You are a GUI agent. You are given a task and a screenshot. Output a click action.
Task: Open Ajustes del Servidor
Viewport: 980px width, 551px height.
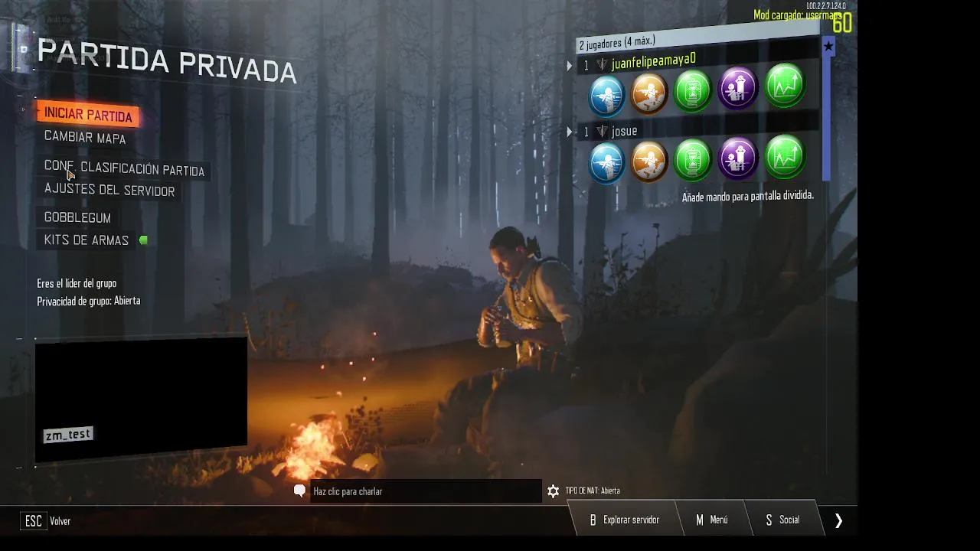point(109,190)
